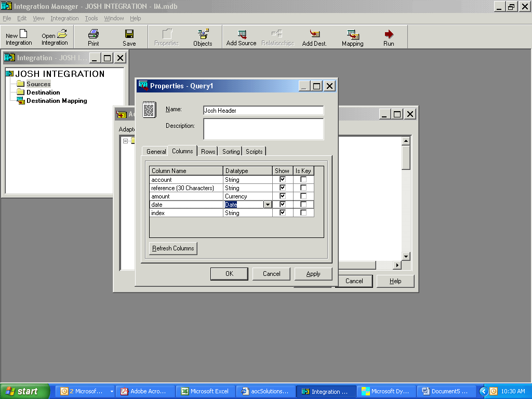Uncheck Show for the amount column
Image resolution: width=532 pixels, height=399 pixels.
coord(282,196)
